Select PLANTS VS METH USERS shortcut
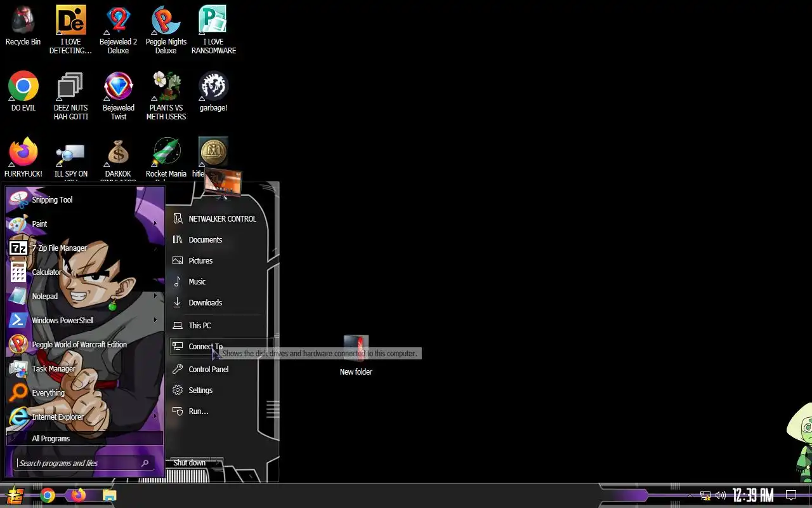The image size is (812, 508). click(166, 97)
